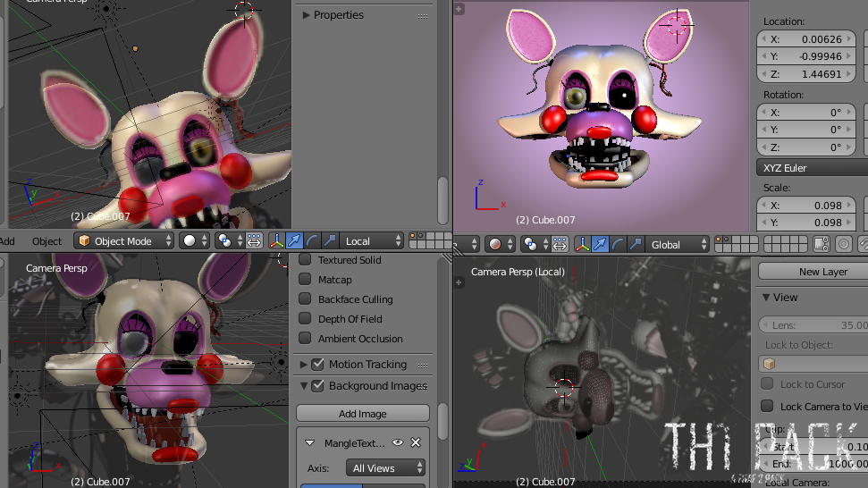Open Object Mode selector in left viewport header
This screenshot has width=868, height=488.
[x=124, y=240]
